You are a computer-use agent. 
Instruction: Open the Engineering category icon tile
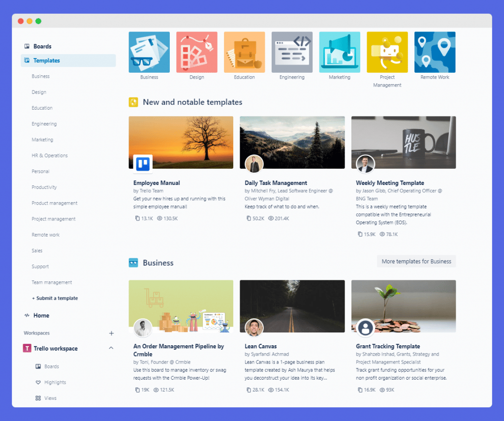292,52
